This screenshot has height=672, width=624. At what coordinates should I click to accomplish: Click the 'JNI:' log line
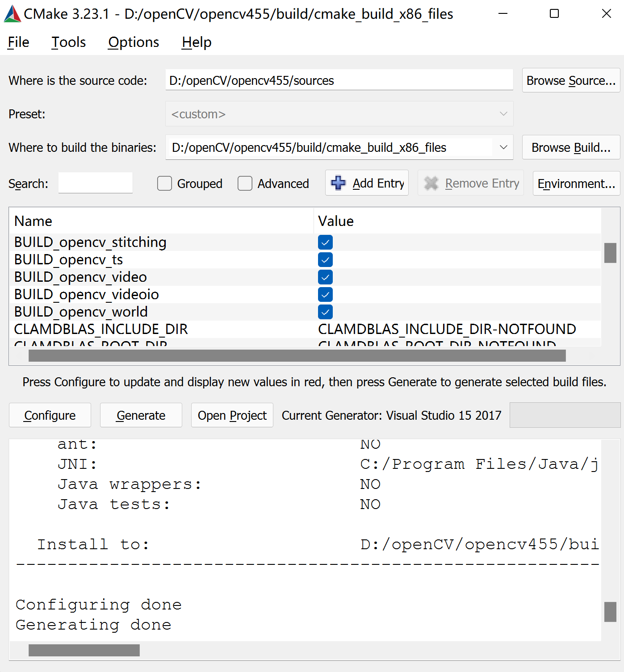click(77, 464)
